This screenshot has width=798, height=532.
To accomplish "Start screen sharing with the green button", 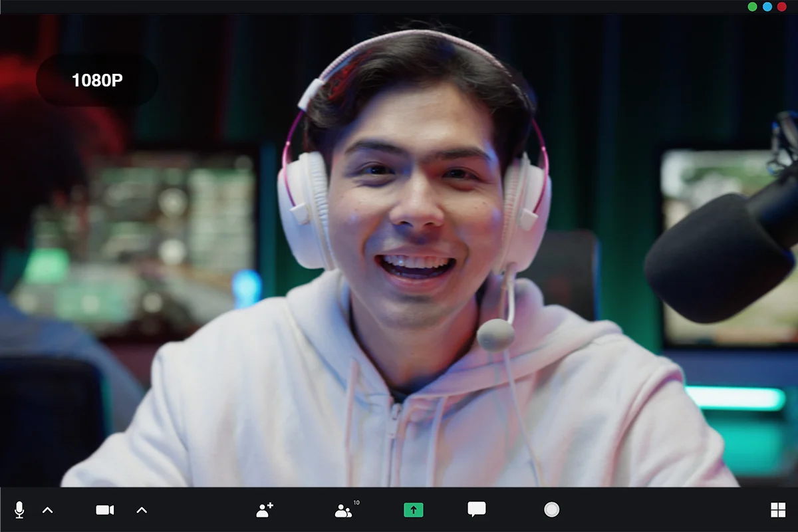I will [413, 510].
